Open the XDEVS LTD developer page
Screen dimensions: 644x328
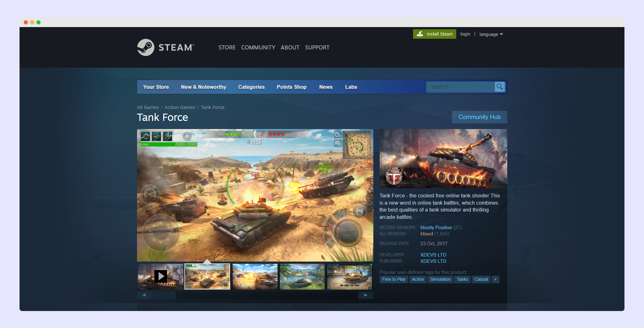(433, 255)
